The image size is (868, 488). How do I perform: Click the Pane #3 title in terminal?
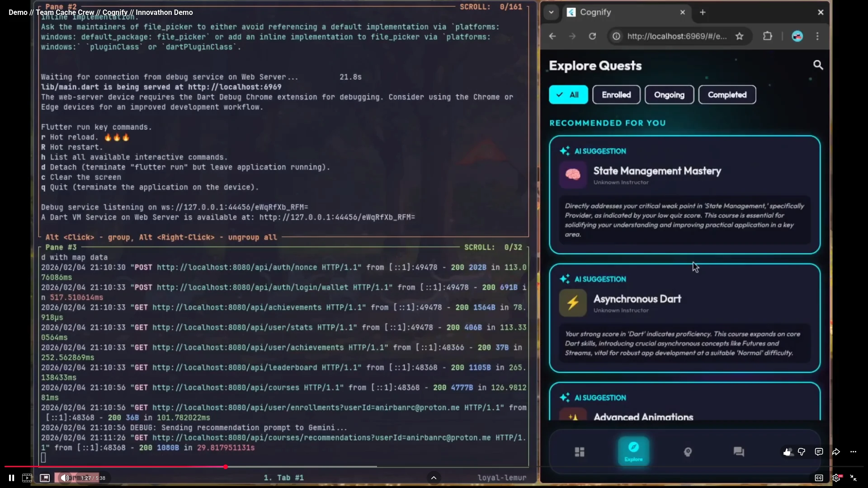[x=61, y=247]
